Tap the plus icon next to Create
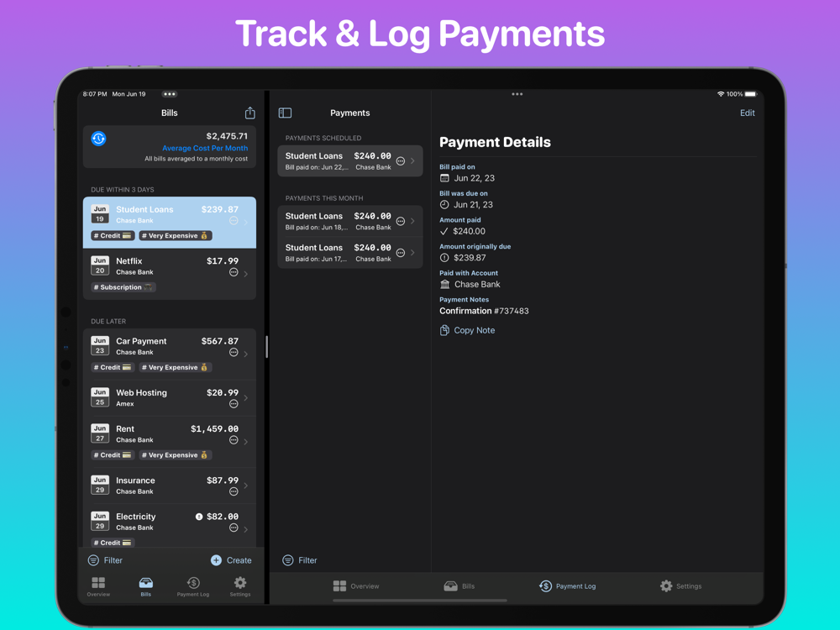 point(217,560)
